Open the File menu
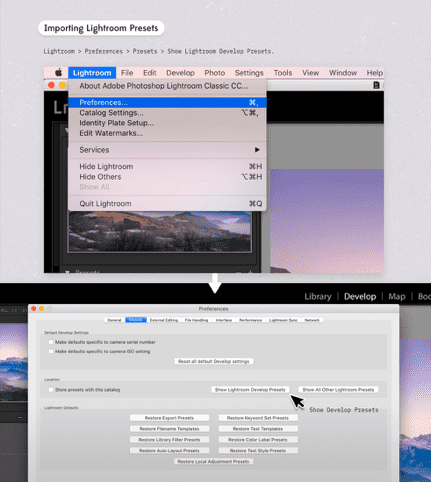This screenshot has height=482, width=431. (x=127, y=73)
